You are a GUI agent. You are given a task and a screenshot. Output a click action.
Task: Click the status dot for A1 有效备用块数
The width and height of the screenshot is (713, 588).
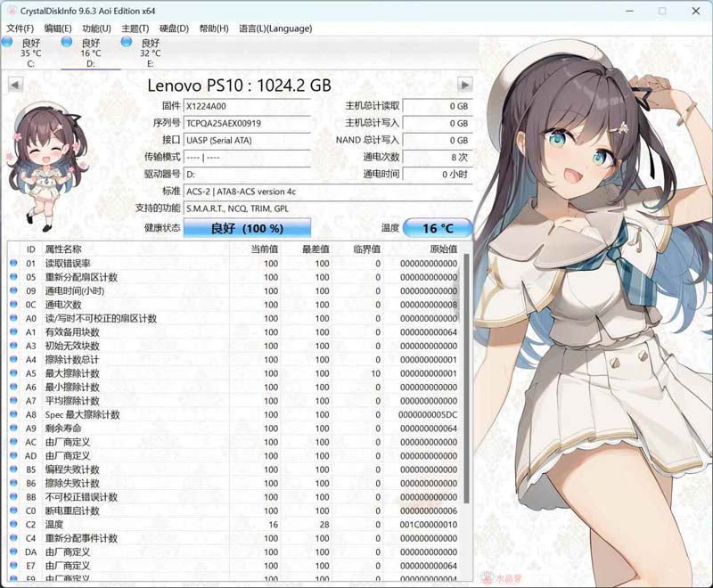coord(13,331)
